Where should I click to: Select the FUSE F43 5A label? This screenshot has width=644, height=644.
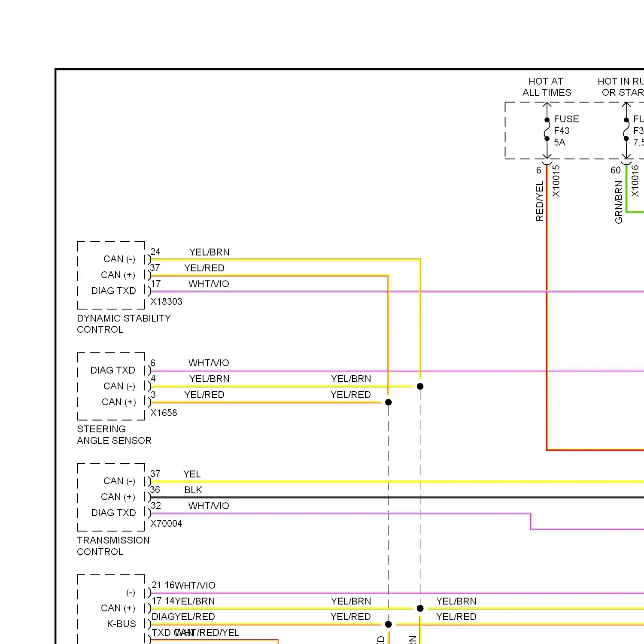[x=566, y=131]
